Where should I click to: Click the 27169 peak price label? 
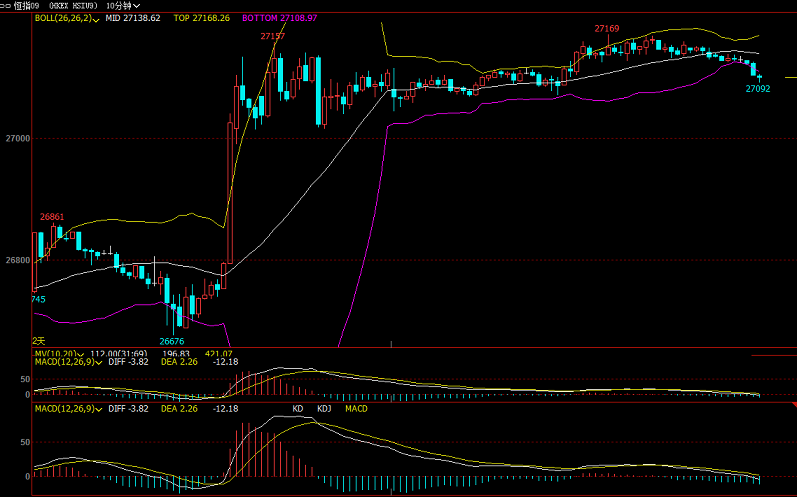click(607, 28)
